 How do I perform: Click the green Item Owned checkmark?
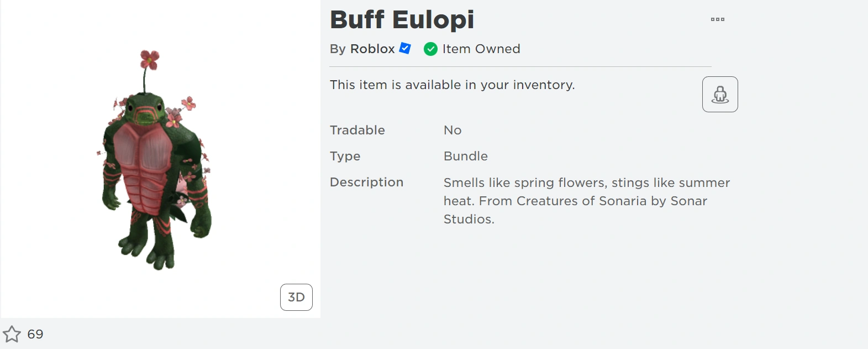pyautogui.click(x=430, y=49)
